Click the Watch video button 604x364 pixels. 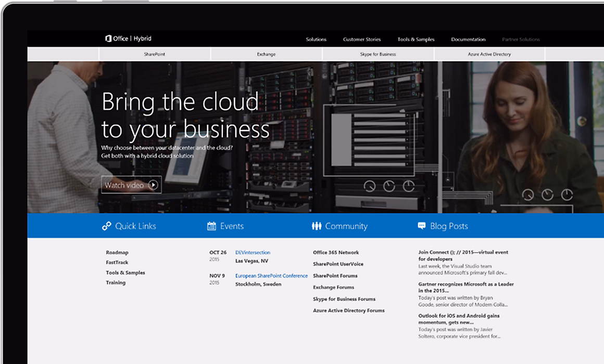pyautogui.click(x=131, y=185)
